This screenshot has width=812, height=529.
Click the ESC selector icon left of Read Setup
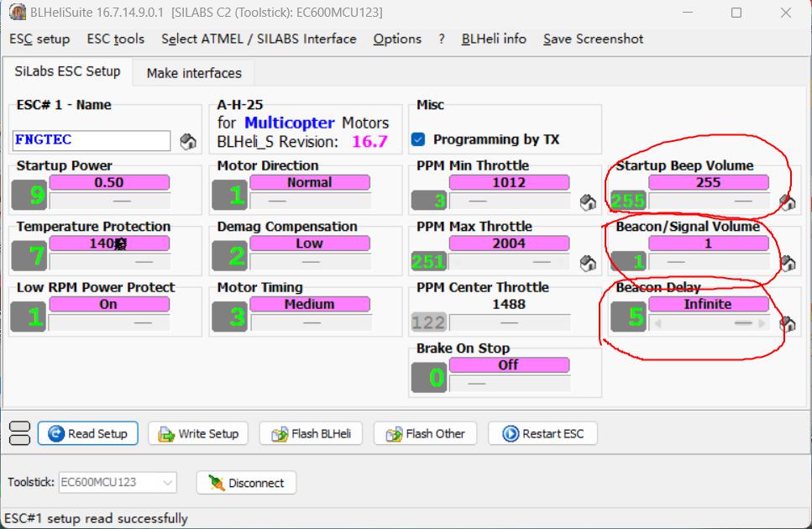point(19,433)
